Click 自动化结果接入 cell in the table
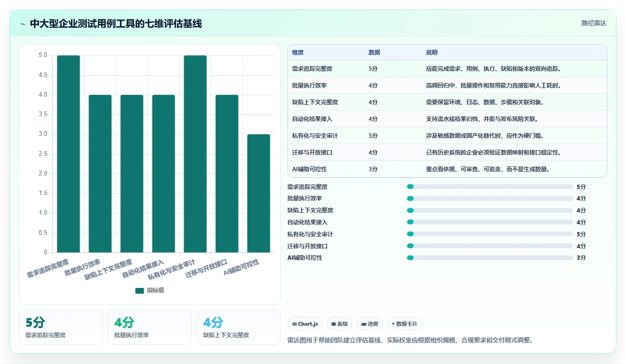 coord(312,119)
